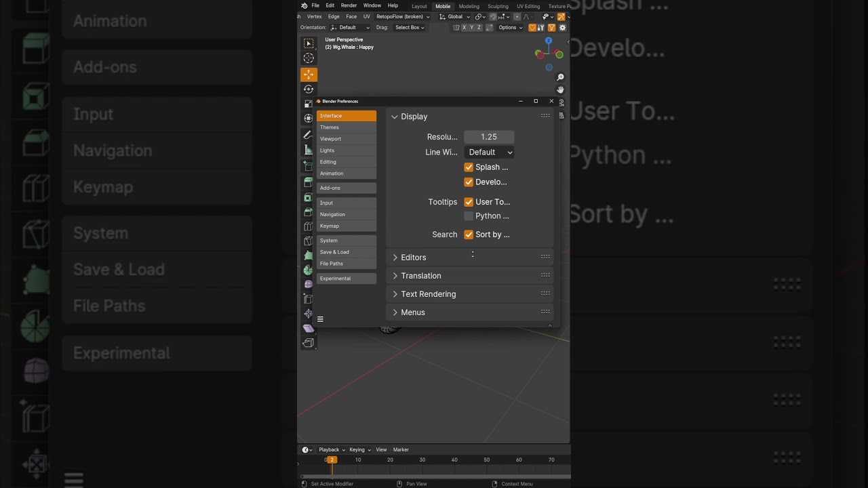
Task: Open the Playback dropdown in timeline
Action: 332,449
